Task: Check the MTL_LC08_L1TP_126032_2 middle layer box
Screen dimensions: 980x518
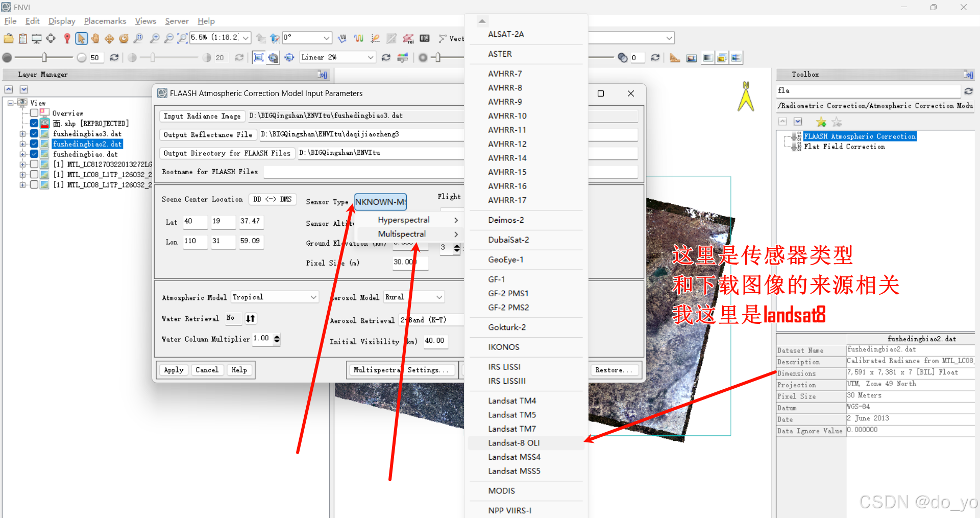Action: point(34,174)
